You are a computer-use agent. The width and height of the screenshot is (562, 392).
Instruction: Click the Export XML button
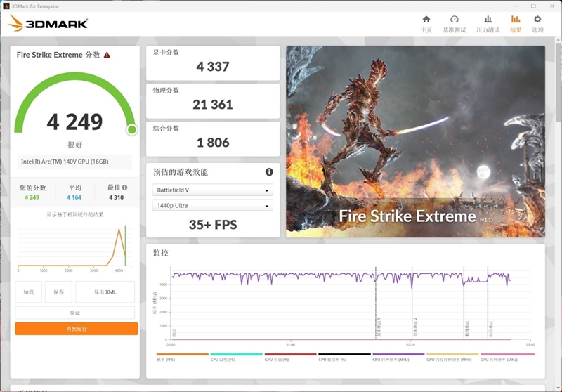click(x=105, y=292)
